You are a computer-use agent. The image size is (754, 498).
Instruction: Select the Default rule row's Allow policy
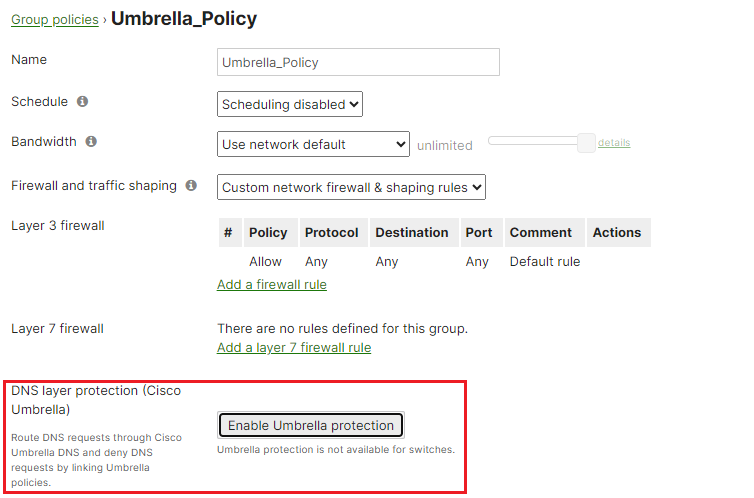click(x=265, y=262)
